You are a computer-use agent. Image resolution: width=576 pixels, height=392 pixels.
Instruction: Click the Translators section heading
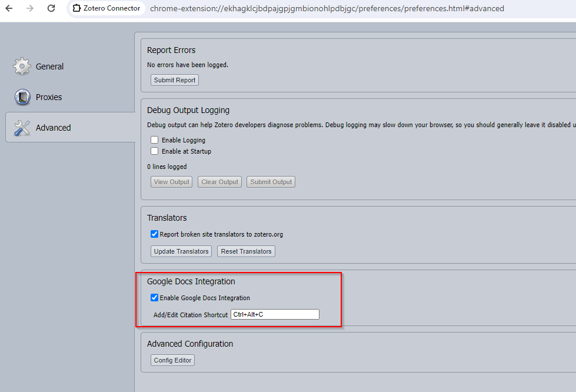click(167, 218)
